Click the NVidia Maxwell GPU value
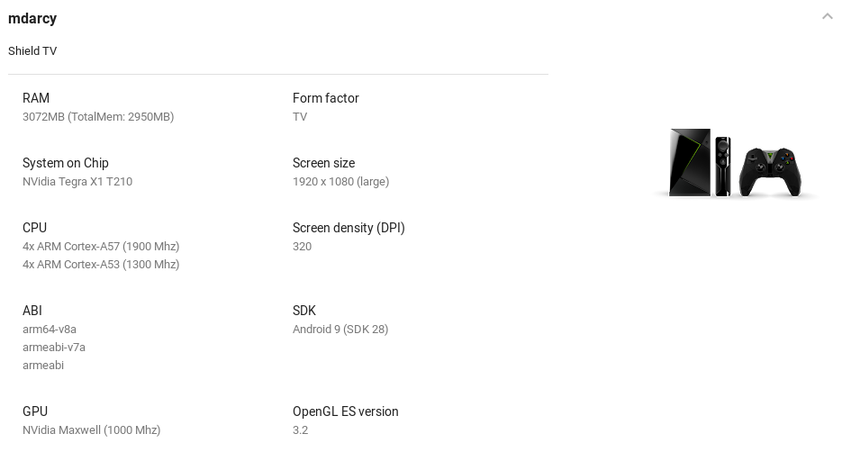The image size is (850, 461). pos(91,430)
